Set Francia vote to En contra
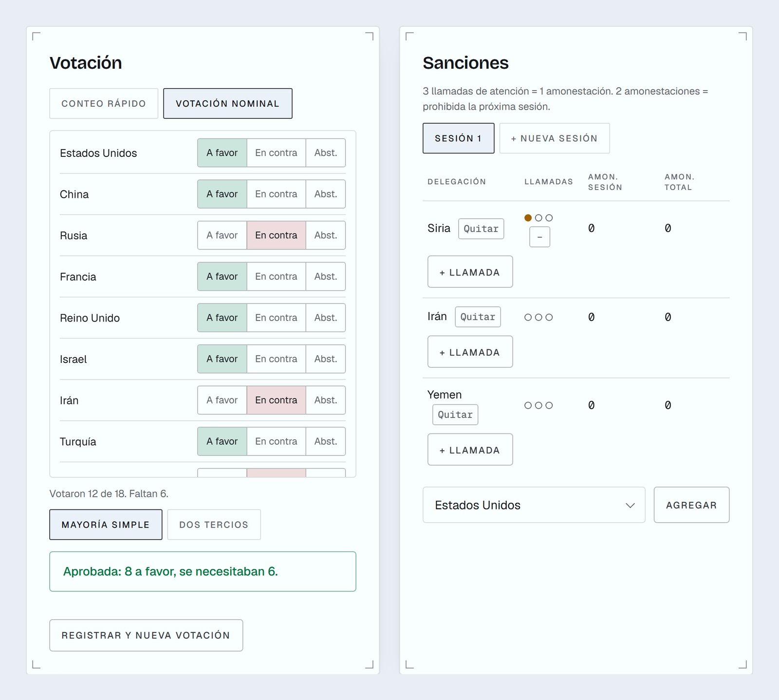The height and width of the screenshot is (700, 779). point(276,277)
